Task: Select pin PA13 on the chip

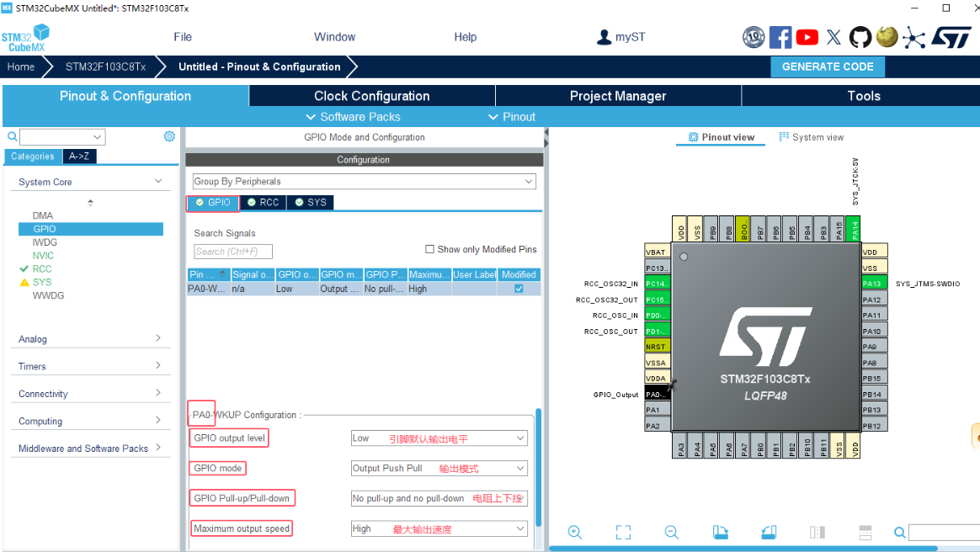Action: [x=875, y=284]
